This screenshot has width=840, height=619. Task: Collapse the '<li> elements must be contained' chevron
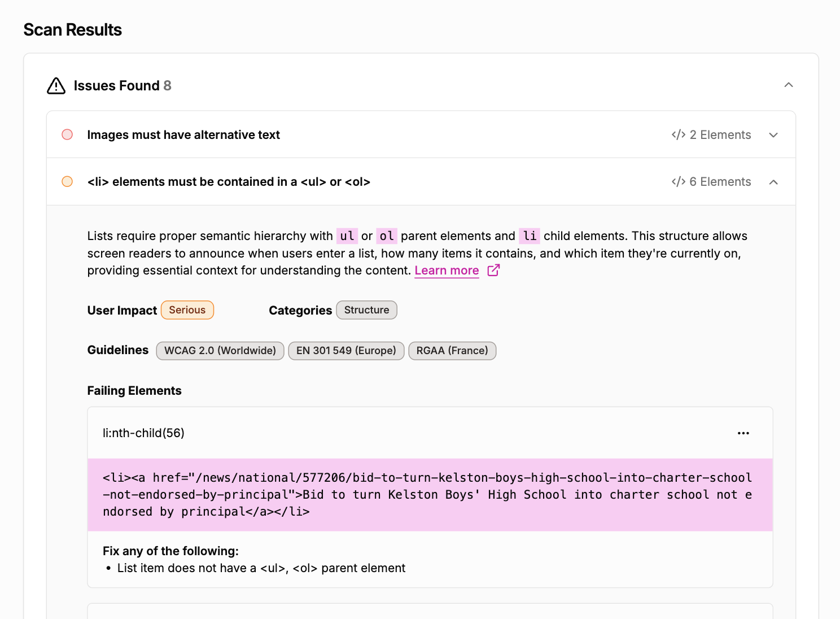773,182
